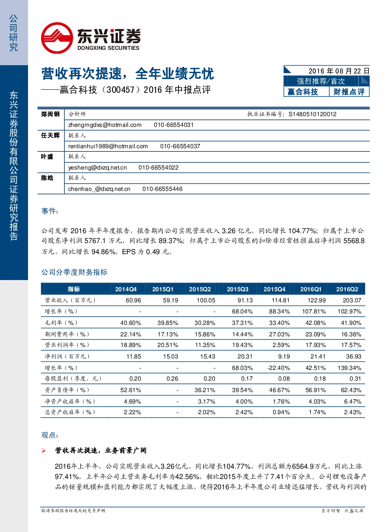
Task: Select the title 营收再次提速,全年业绩无忧
Action: pos(128,74)
